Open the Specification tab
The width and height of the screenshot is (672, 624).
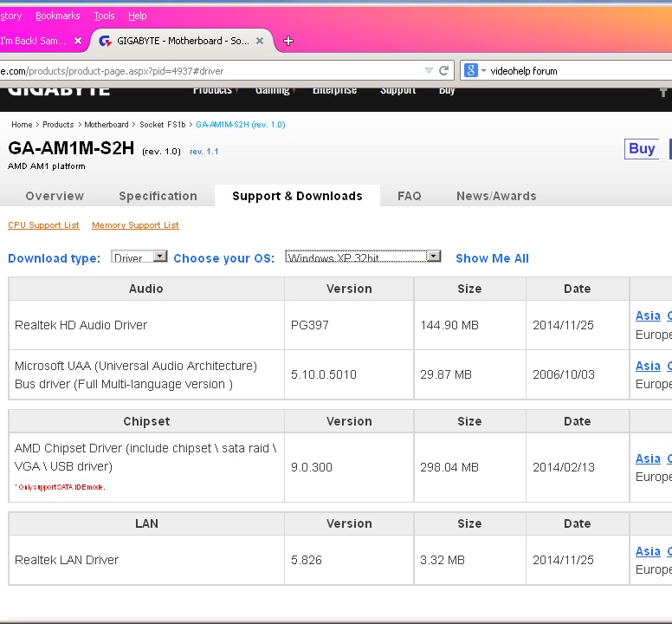tap(158, 196)
